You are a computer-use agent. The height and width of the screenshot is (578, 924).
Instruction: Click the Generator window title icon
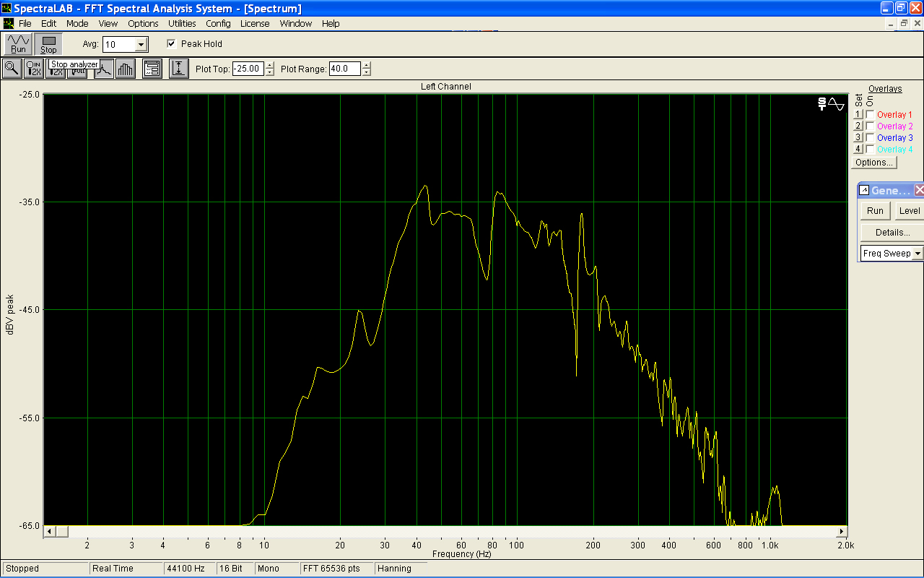(864, 191)
